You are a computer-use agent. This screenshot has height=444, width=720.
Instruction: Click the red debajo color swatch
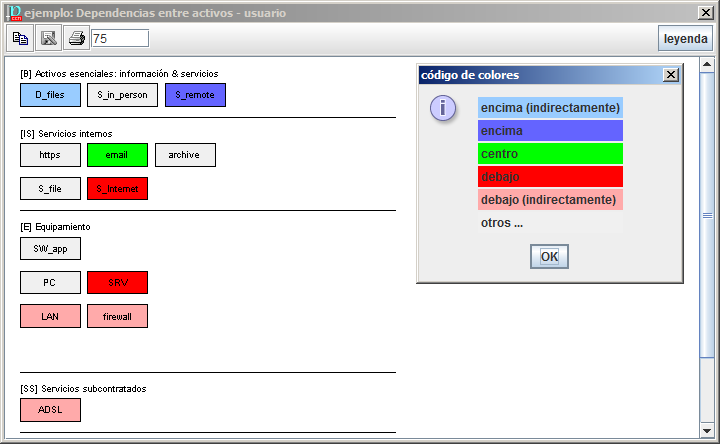click(x=550, y=176)
